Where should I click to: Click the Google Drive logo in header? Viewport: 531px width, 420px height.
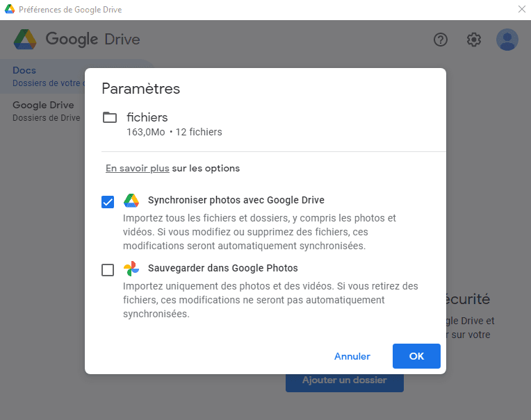click(25, 40)
